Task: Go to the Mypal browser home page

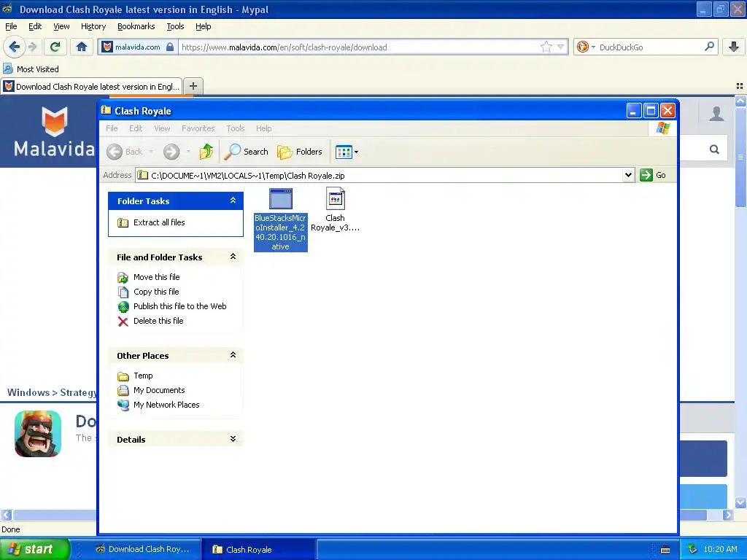Action: coord(82,47)
